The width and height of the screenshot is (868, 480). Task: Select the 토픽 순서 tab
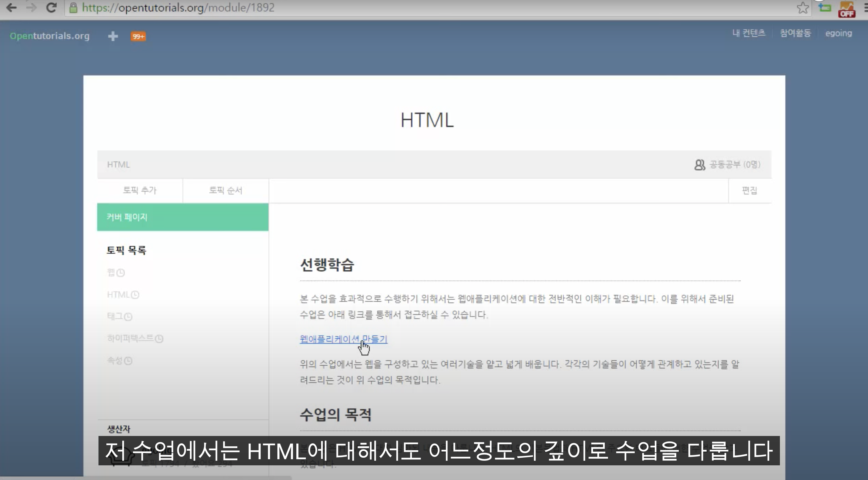(225, 190)
